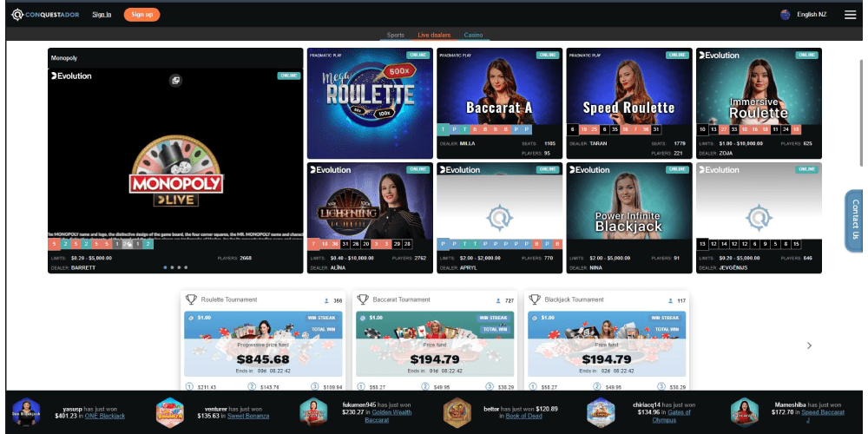Viewport: 868px width, 434px height.
Task: Open the hamburger menu icon
Action: click(x=850, y=15)
